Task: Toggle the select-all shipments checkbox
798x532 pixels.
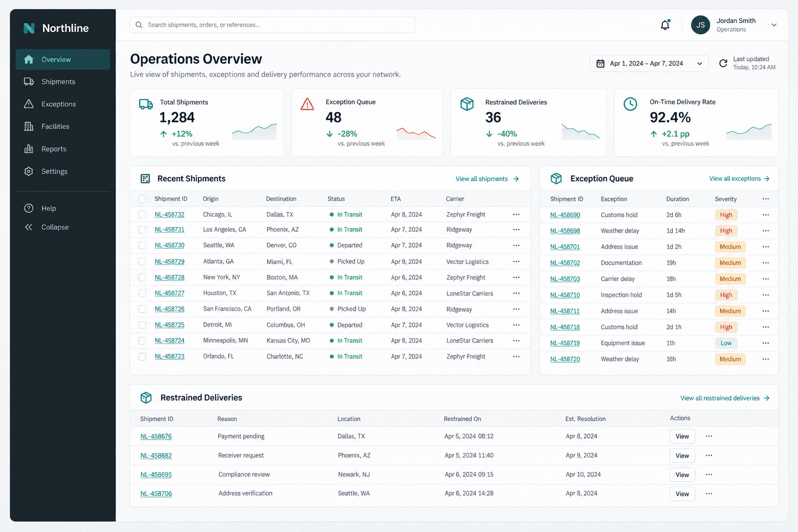Action: [142, 199]
